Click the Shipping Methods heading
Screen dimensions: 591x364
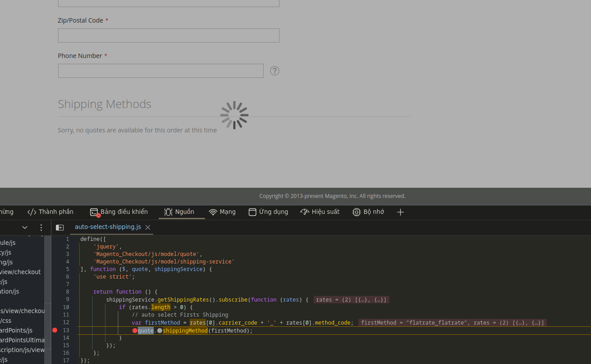105,104
